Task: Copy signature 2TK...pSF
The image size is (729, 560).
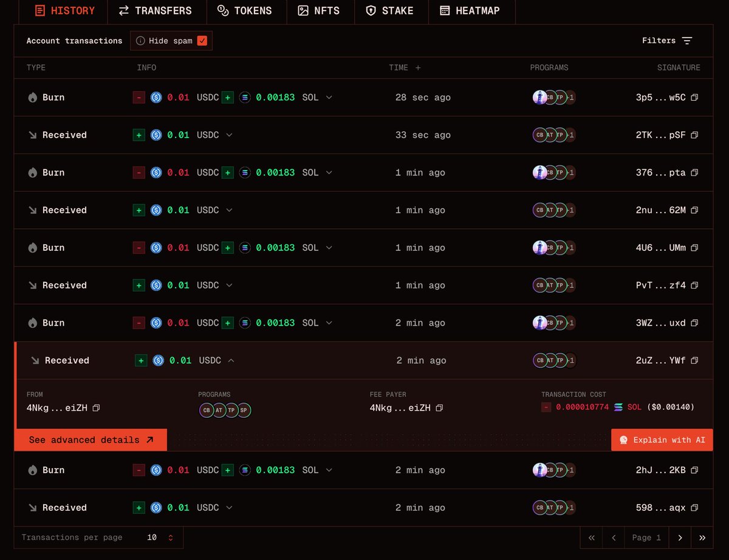Action: click(x=694, y=135)
